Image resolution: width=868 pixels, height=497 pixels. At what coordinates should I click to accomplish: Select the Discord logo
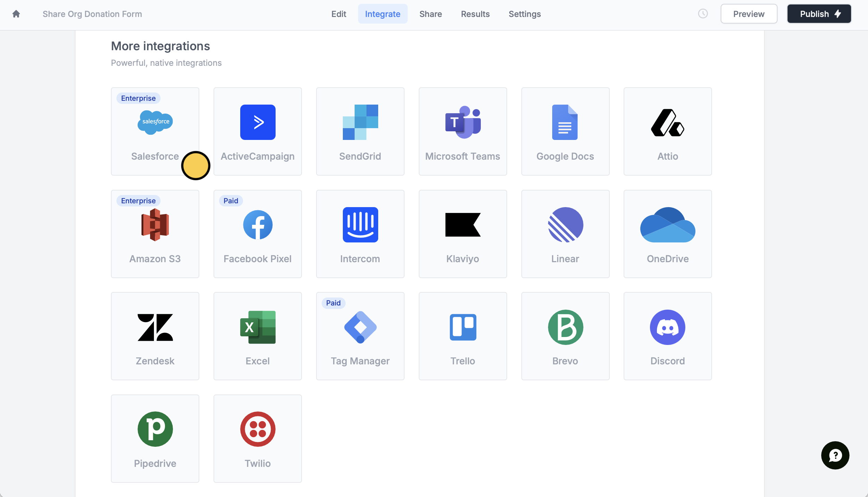pos(668,327)
